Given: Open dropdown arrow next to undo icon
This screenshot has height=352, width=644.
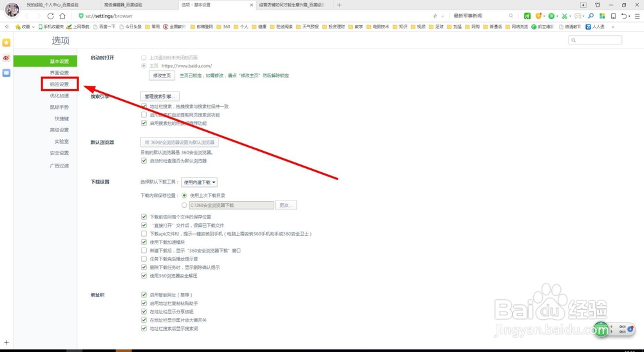Looking at the screenshot, I should click(629, 17).
